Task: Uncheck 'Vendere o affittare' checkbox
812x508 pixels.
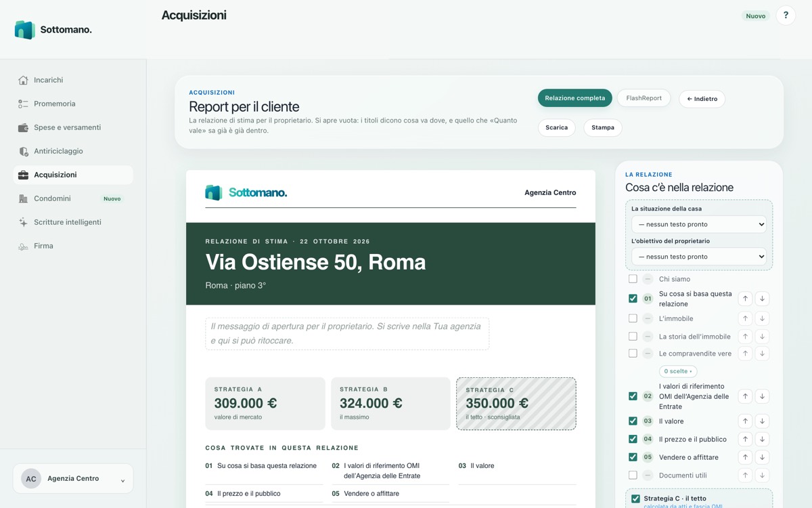Action: pos(633,457)
